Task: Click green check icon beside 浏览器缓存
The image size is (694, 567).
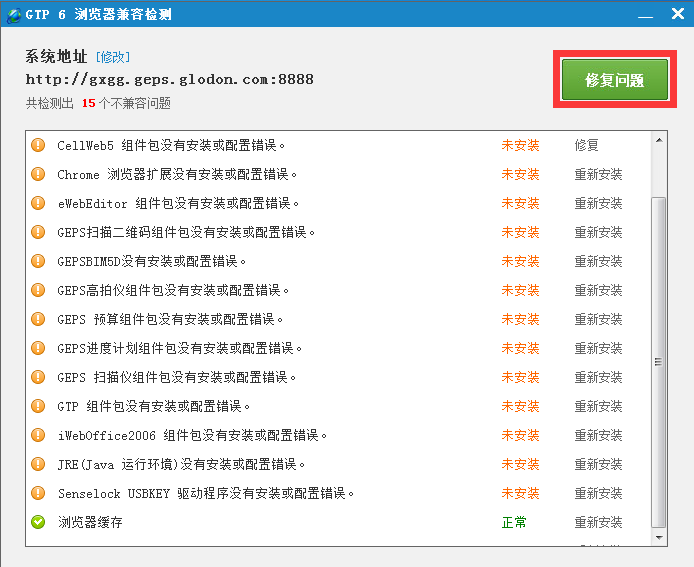Action: coord(38,522)
